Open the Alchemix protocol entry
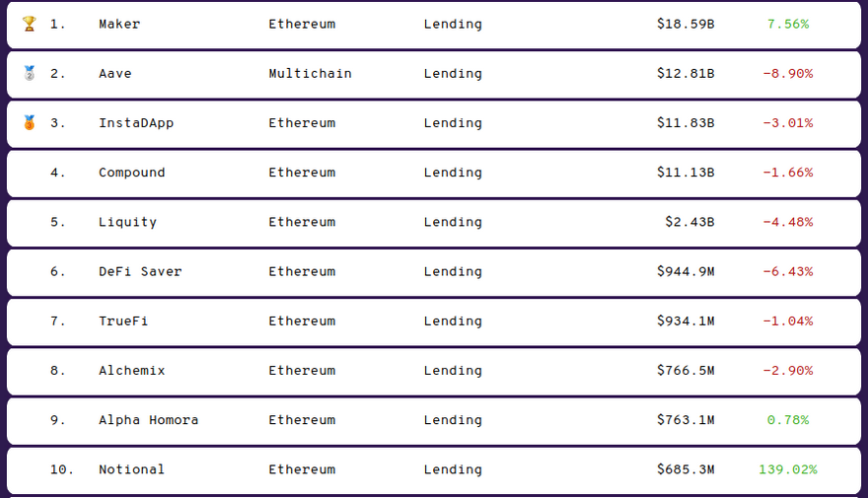The width and height of the screenshot is (868, 498). [131, 371]
